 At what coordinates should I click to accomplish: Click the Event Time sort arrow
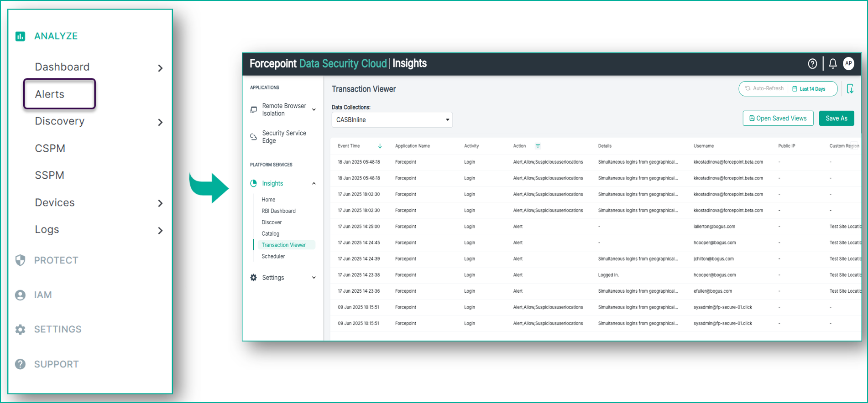[380, 146]
